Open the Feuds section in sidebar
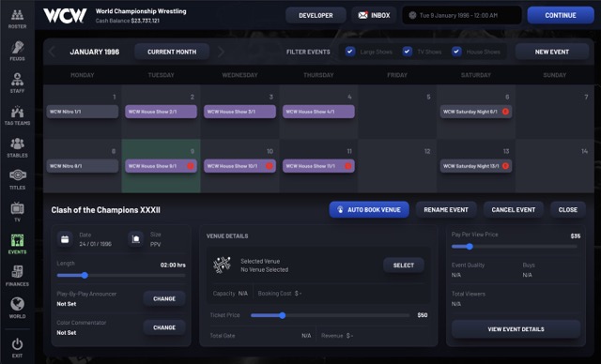Screen dimensions: 601x364 [17, 51]
